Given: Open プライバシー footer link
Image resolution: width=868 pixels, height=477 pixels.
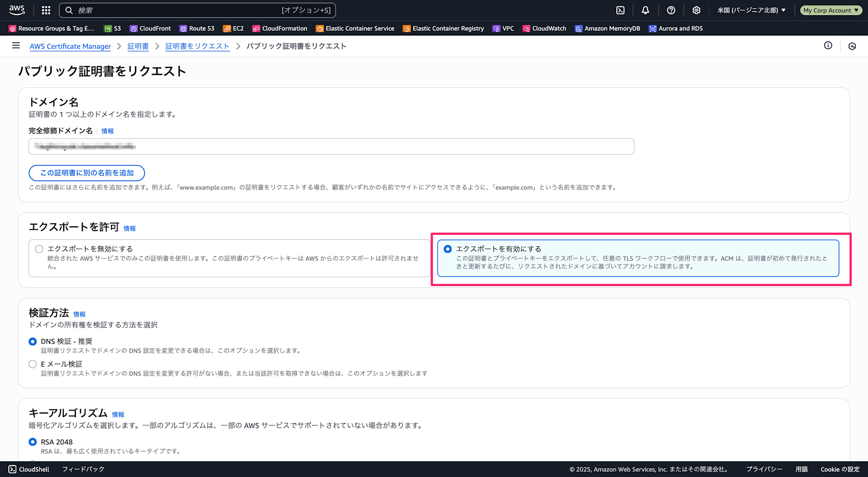Looking at the screenshot, I should [x=764, y=469].
